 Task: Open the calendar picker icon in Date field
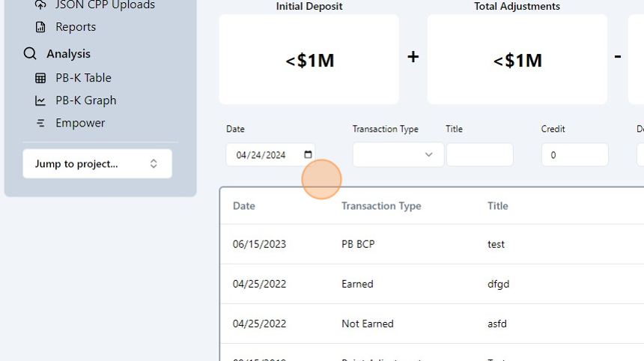[x=308, y=155]
